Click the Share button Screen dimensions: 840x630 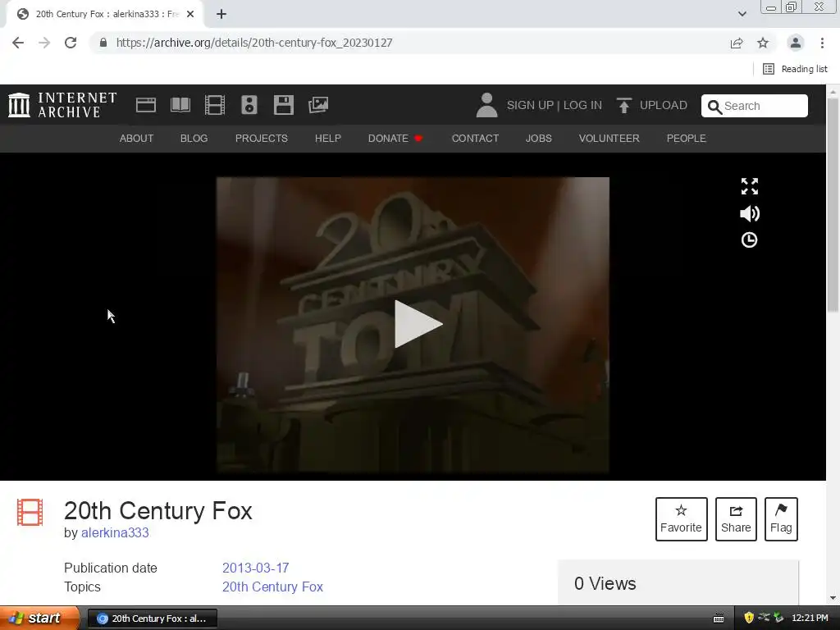point(736,519)
